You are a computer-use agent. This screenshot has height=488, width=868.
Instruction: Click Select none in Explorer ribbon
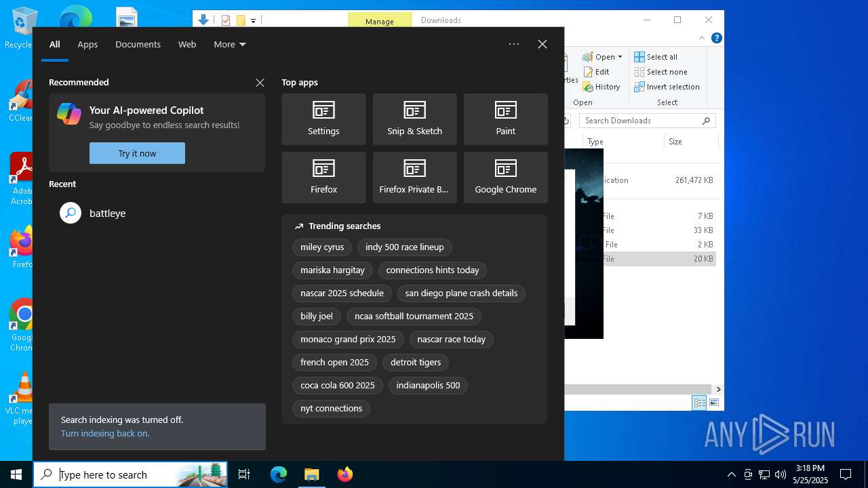[x=661, y=72]
